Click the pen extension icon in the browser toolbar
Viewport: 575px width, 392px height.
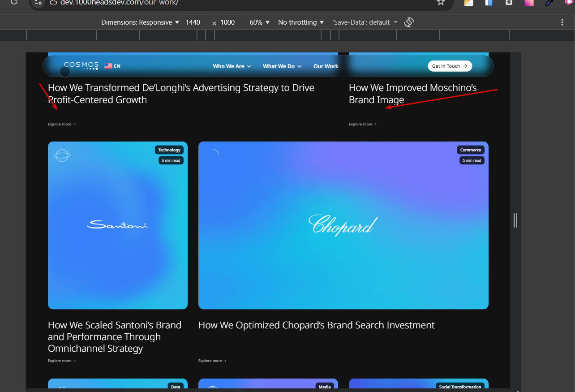549,2
